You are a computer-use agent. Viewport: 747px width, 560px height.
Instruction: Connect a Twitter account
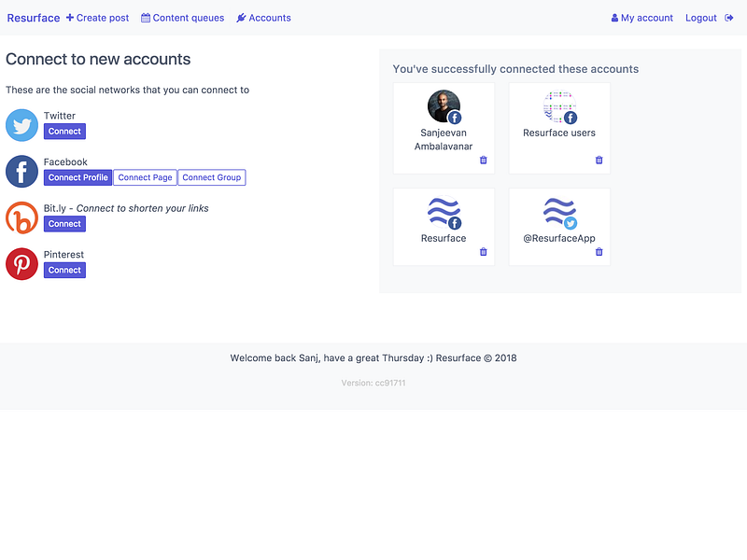tap(64, 132)
